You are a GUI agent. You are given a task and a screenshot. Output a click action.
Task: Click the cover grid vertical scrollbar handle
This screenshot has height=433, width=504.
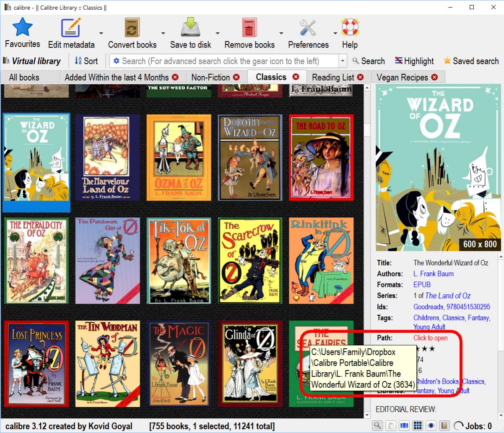click(x=367, y=129)
